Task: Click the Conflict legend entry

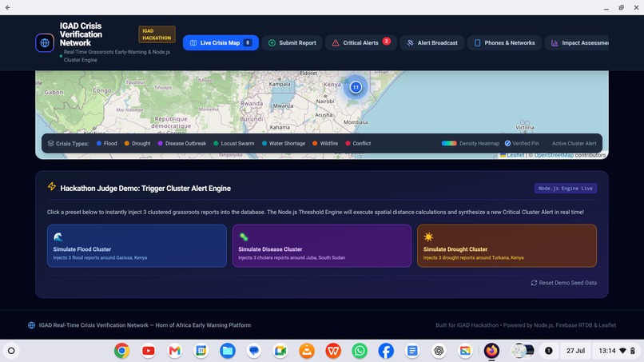Action: [358, 143]
